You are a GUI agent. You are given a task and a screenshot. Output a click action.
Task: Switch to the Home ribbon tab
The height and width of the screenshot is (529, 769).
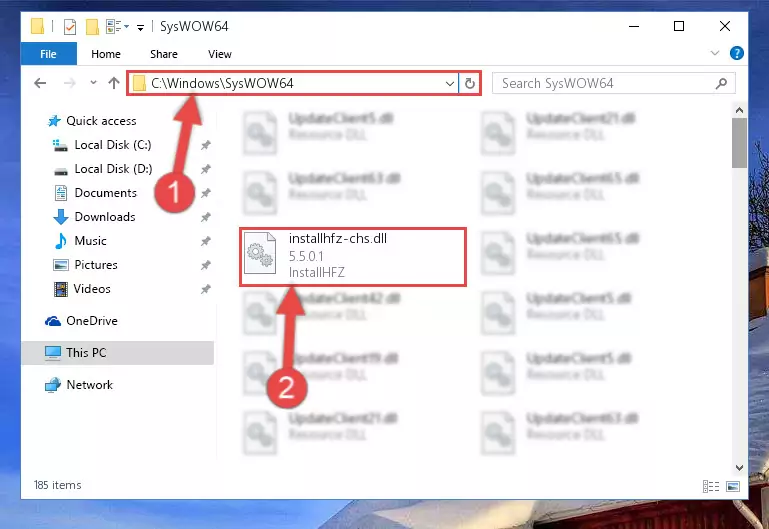(x=105, y=54)
